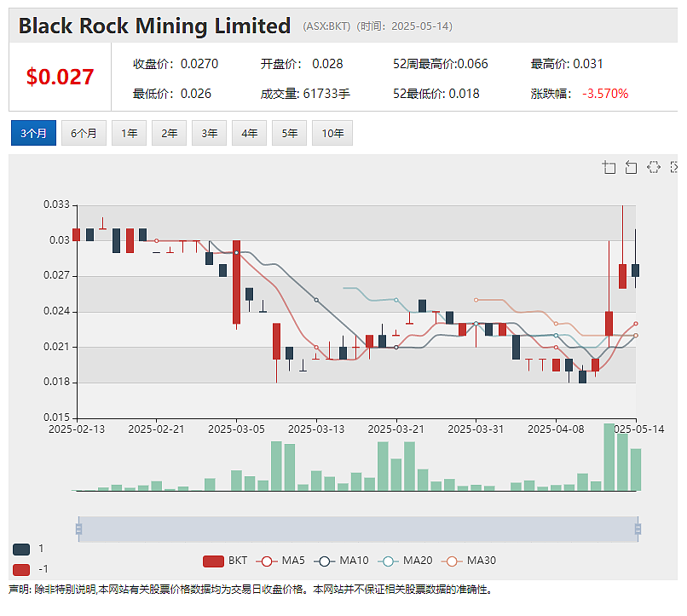Click the tall red candlestick at 2025-03-05

point(237,282)
